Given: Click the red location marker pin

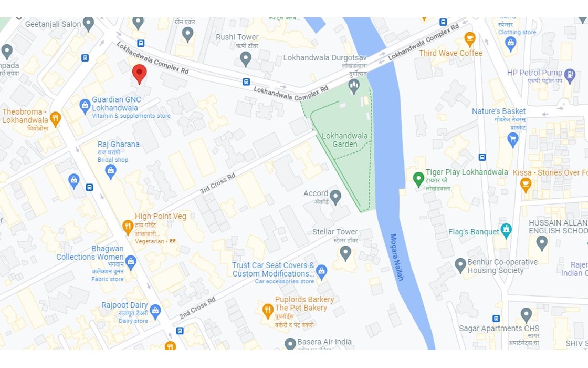Looking at the screenshot, I should point(140,74).
